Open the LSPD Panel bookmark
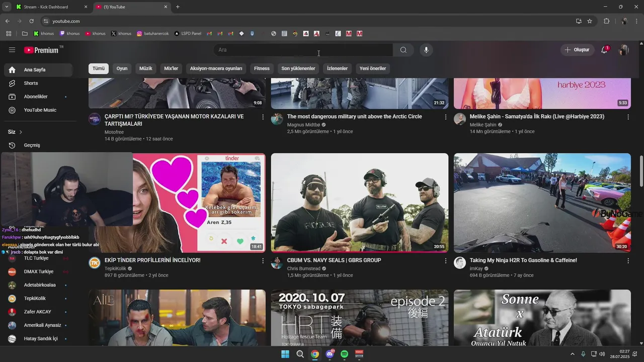Screen dimensions: 644x362 pyautogui.click(x=188, y=34)
